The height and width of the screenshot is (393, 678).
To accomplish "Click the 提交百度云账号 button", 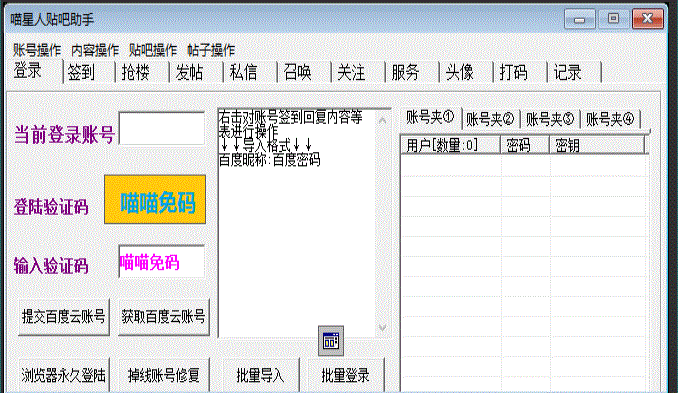I will click(64, 316).
